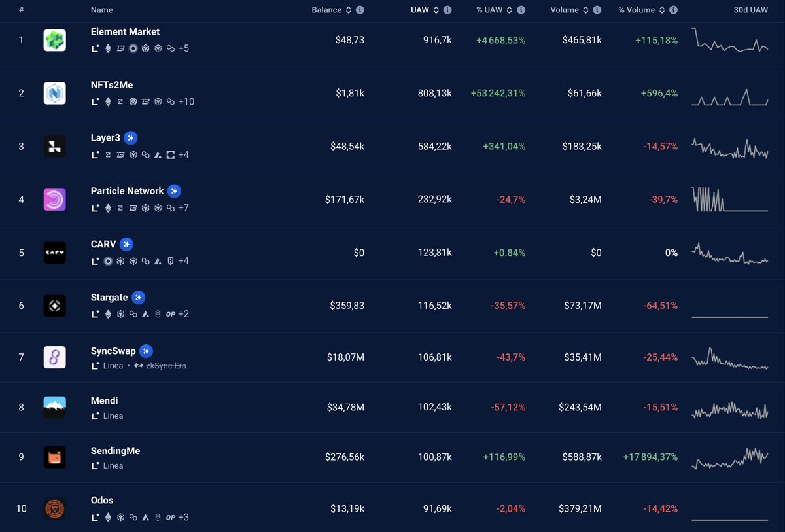Open NFTs2Me's 30d UAW sparkline
This screenshot has height=532, width=785.
click(730, 97)
